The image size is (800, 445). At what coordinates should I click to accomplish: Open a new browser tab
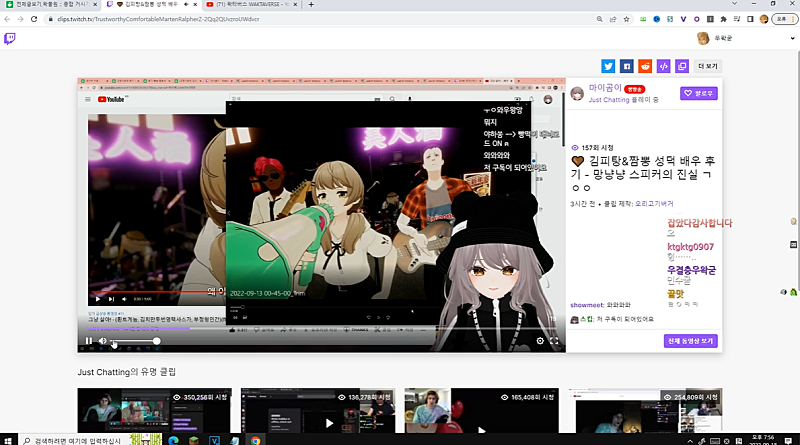pyautogui.click(x=311, y=5)
